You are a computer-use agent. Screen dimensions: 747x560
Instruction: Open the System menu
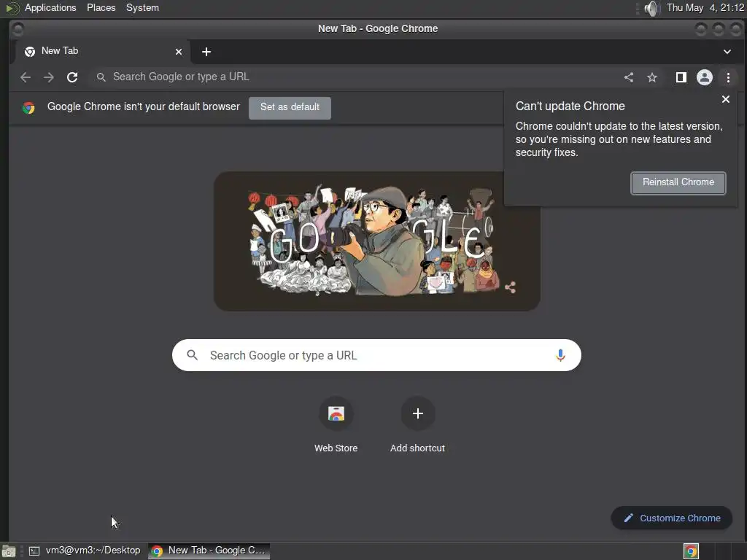[142, 7]
